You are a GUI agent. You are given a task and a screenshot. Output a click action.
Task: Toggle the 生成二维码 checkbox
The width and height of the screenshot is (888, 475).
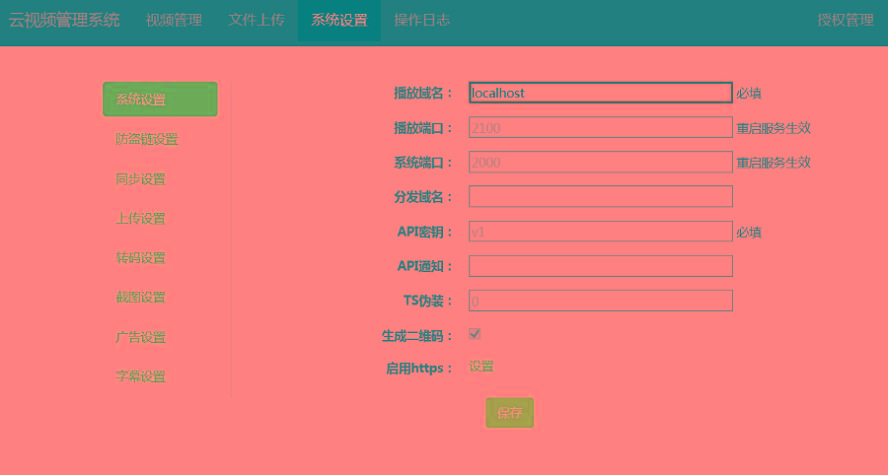point(475,334)
